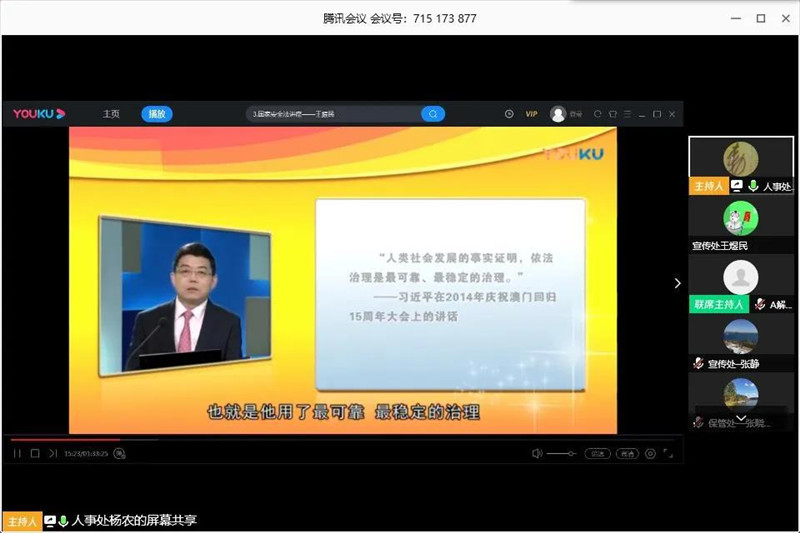Switch to the 主页 tab in Youku
The image size is (800, 533).
pyautogui.click(x=111, y=114)
